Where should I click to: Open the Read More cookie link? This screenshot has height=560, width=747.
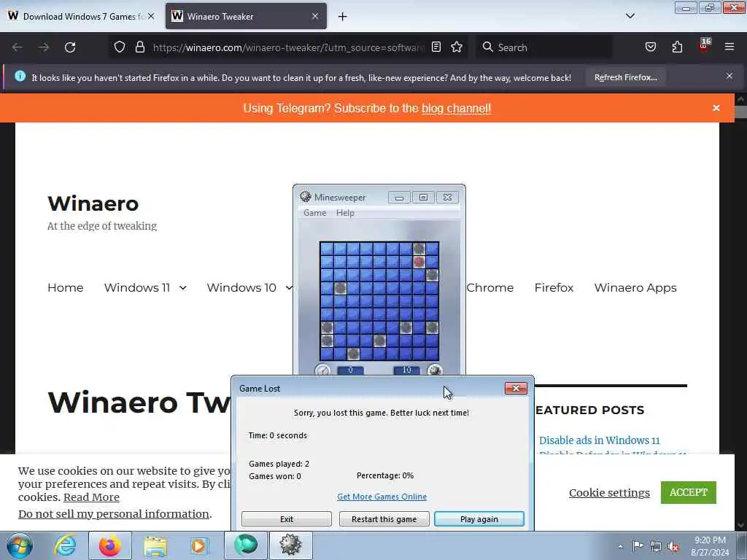(91, 497)
